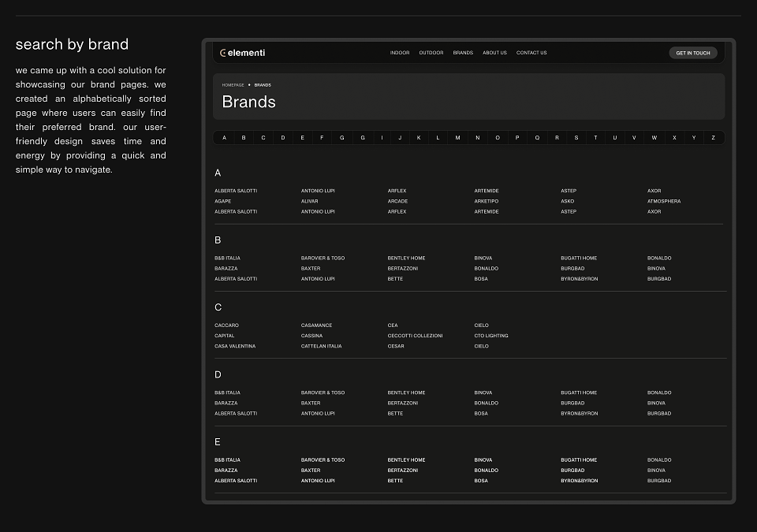
Task: Click the large Brands page title
Action: pyautogui.click(x=248, y=102)
